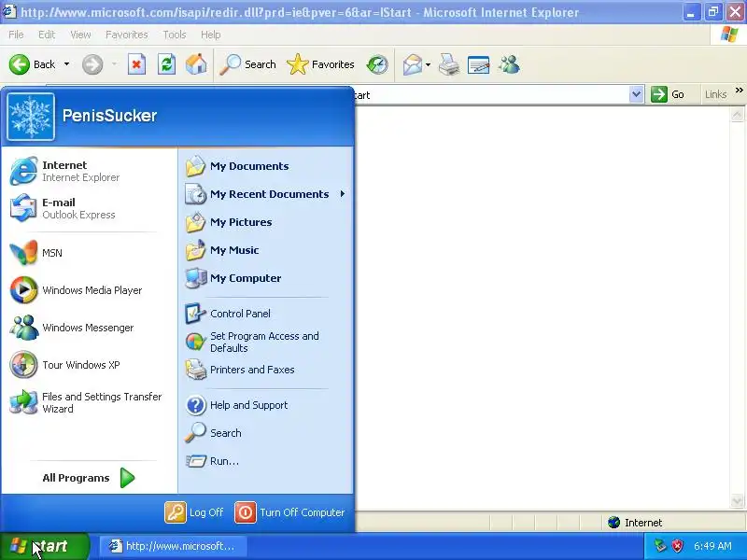Expand the address bar dropdown
The image size is (747, 560).
636,94
